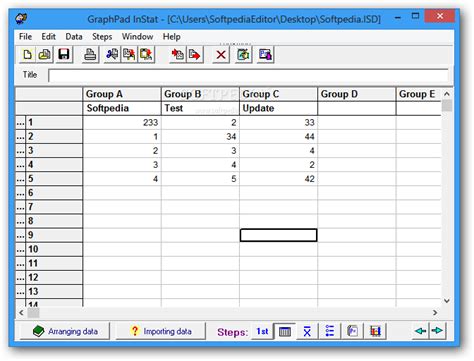Click the Prism toolbar icon
This screenshot has height=361, width=474.
(x=266, y=55)
